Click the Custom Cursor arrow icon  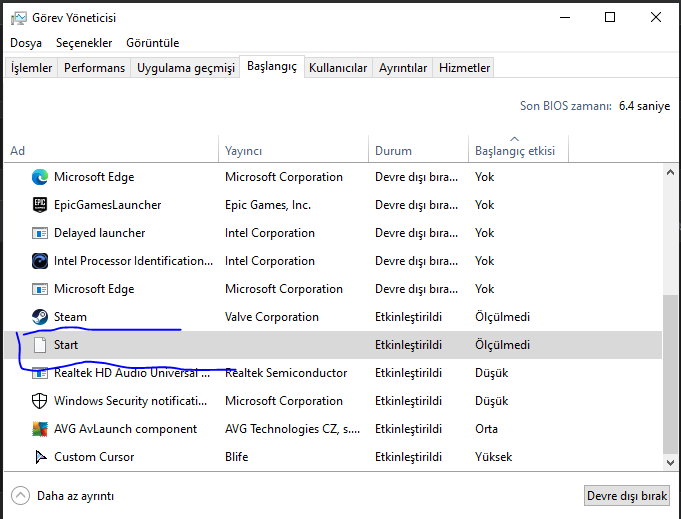(40, 457)
